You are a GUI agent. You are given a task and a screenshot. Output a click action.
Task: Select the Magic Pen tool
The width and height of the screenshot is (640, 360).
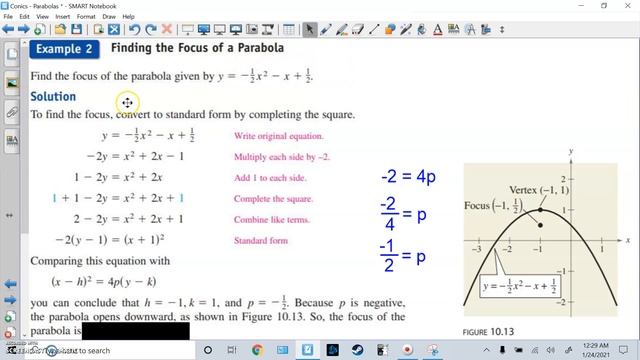coord(406,29)
